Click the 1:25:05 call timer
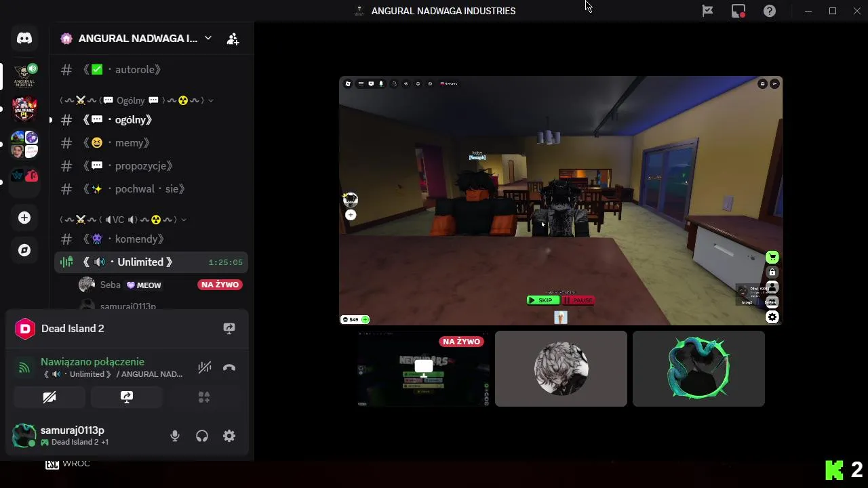This screenshot has width=868, height=488. pyautogui.click(x=225, y=262)
